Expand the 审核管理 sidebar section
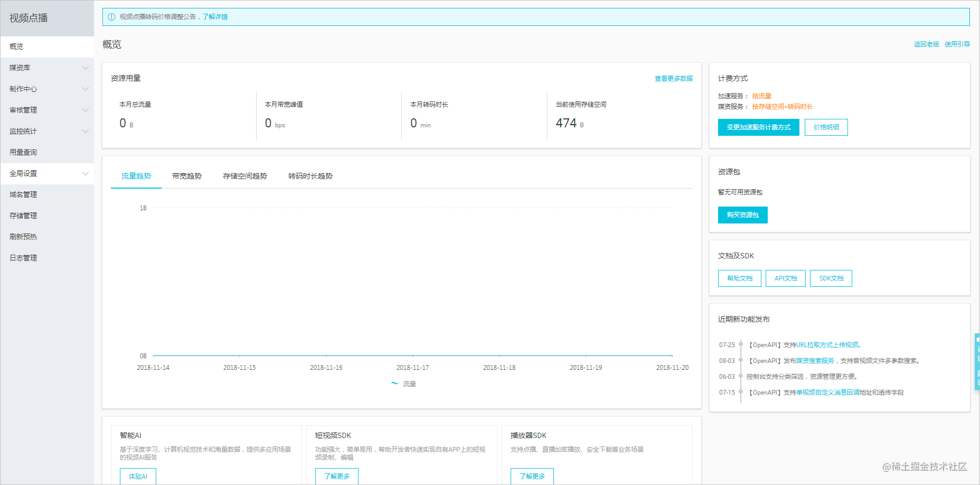Screen dimensions: 980x485 coord(85,110)
